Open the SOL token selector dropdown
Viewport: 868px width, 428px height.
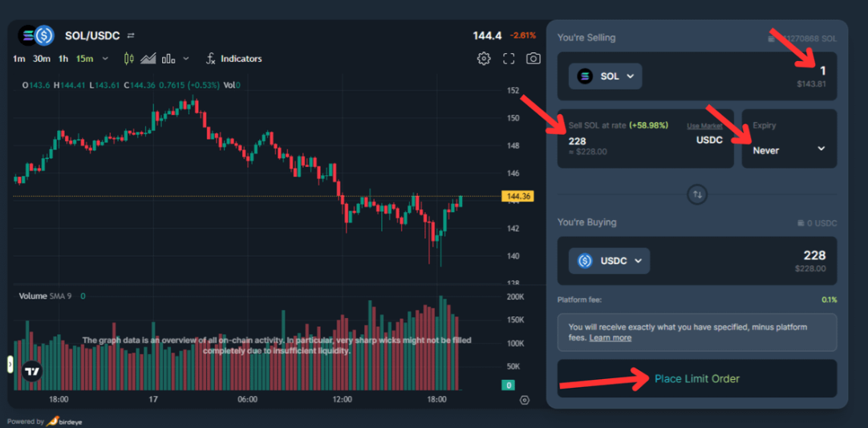pyautogui.click(x=605, y=76)
